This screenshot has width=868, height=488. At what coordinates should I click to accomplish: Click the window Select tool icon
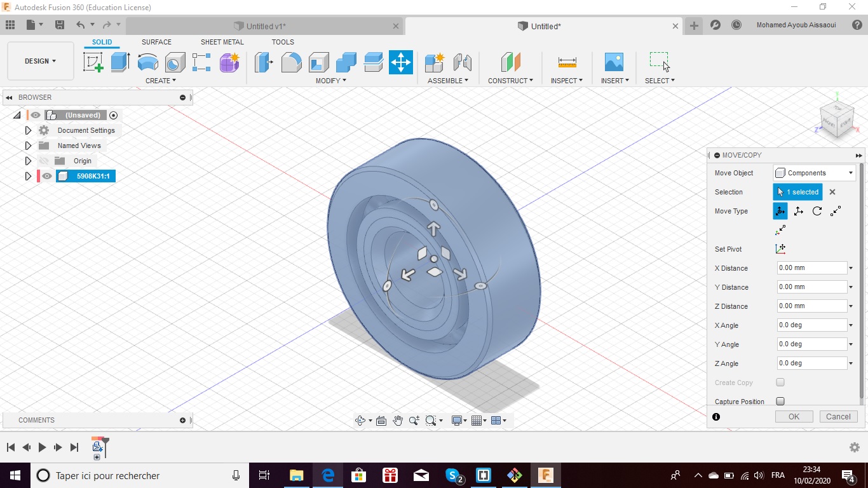point(659,62)
